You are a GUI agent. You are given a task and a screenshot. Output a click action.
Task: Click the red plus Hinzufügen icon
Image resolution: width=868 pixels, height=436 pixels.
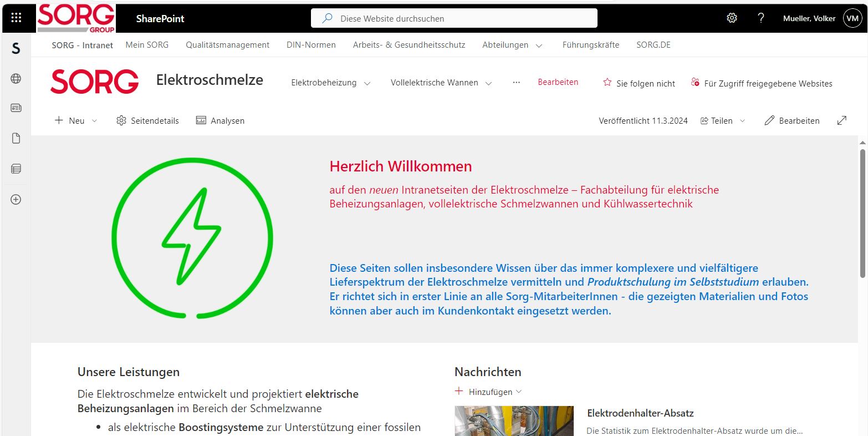click(x=459, y=391)
